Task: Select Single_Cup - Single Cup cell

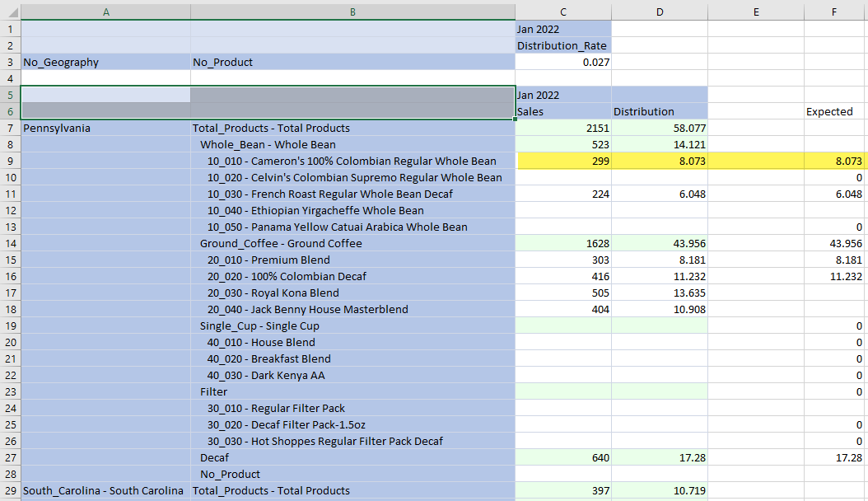Action: [x=352, y=325]
